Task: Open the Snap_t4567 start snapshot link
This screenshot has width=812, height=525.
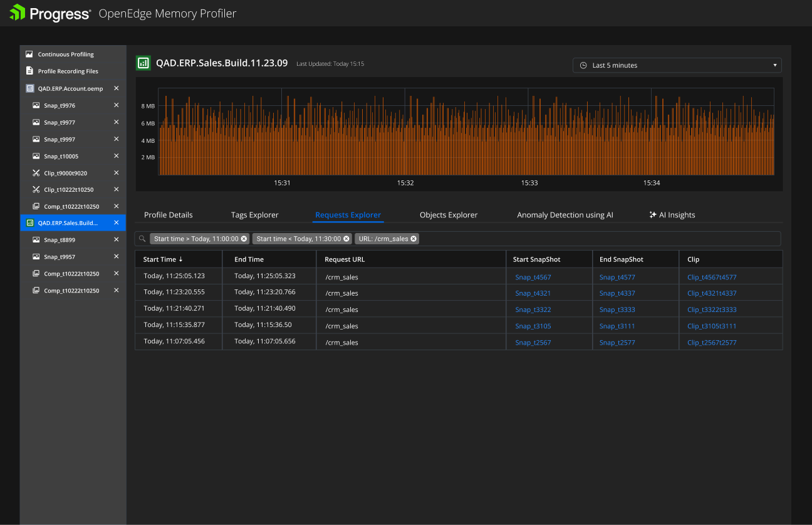Action: pos(533,277)
